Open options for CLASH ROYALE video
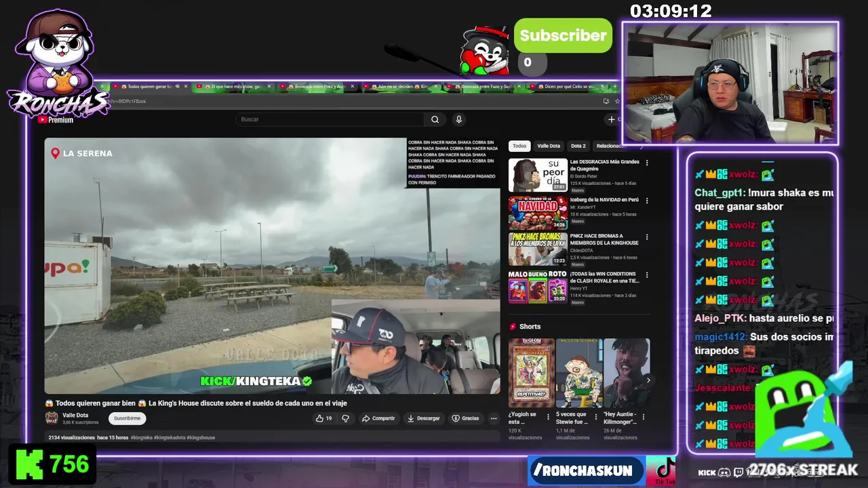This screenshot has width=868, height=488. point(647,275)
